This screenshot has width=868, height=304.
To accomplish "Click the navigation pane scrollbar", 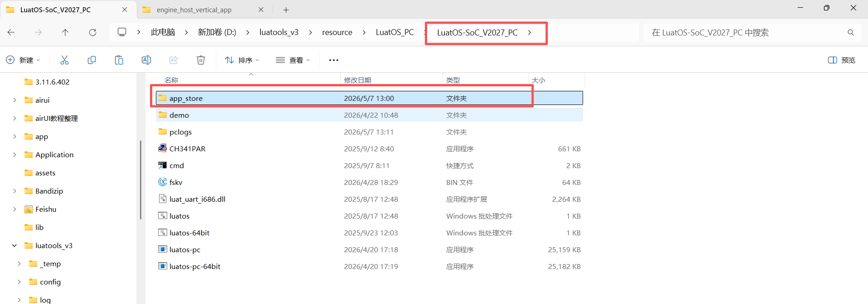I will (x=140, y=180).
